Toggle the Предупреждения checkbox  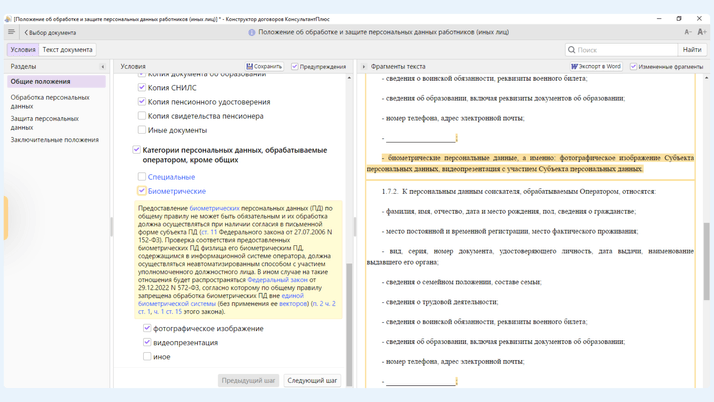tap(295, 67)
